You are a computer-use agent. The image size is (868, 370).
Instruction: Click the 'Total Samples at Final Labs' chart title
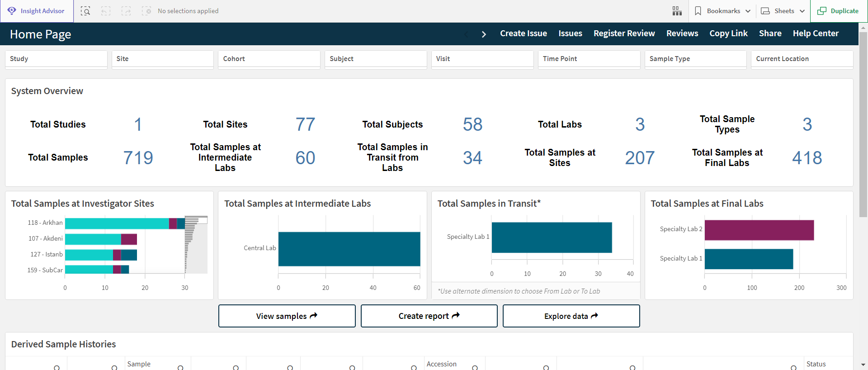click(707, 204)
